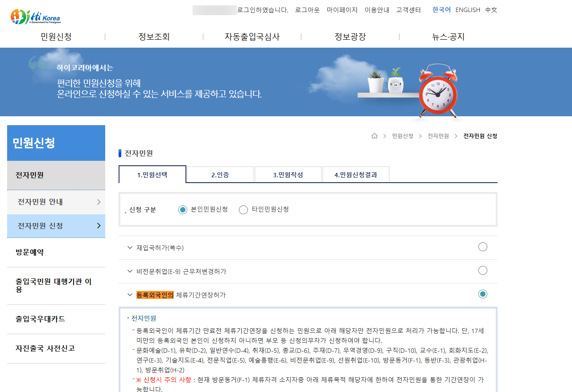Expand the 재입국허가(복수) section chevron
Image resolution: width=572 pixels, height=392 pixels.
coord(130,248)
